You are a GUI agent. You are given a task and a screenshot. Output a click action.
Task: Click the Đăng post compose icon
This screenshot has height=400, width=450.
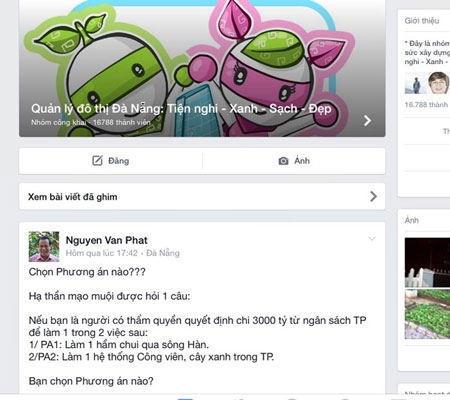click(x=97, y=161)
